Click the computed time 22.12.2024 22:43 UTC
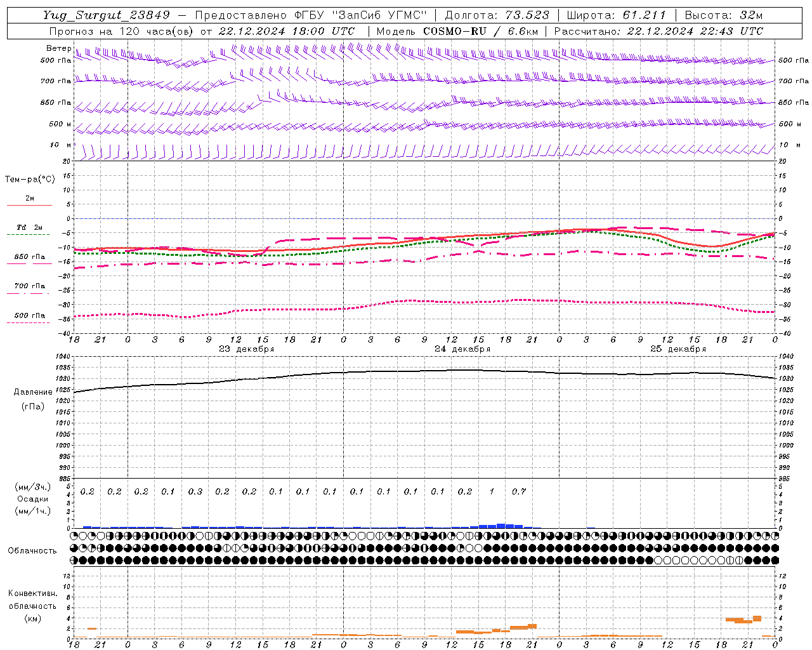812x650 pixels. tap(695, 31)
